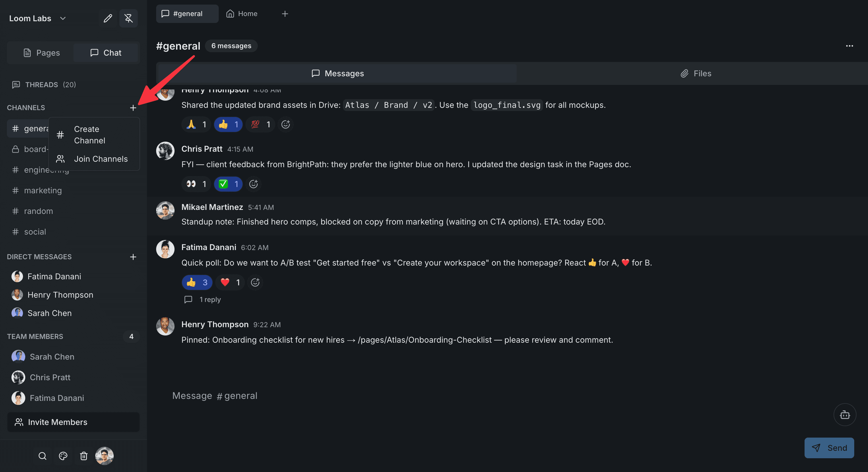Unpin the sidebar with the pin icon

pyautogui.click(x=128, y=19)
